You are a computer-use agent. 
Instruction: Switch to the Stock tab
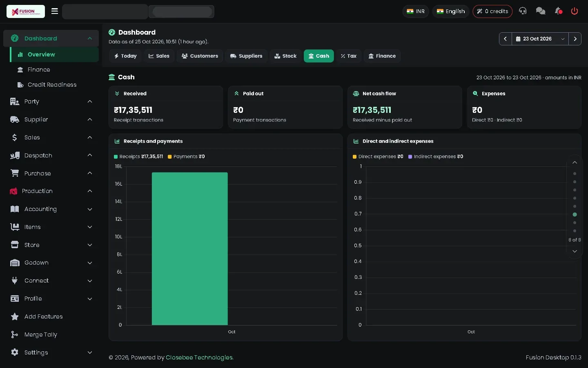tap(285, 56)
